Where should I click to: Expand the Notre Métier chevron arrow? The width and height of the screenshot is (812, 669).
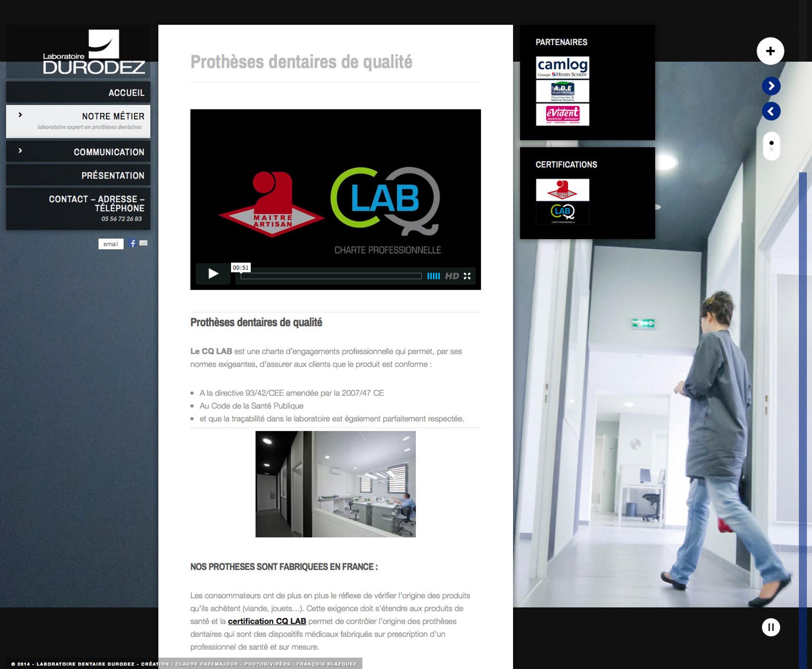20,115
